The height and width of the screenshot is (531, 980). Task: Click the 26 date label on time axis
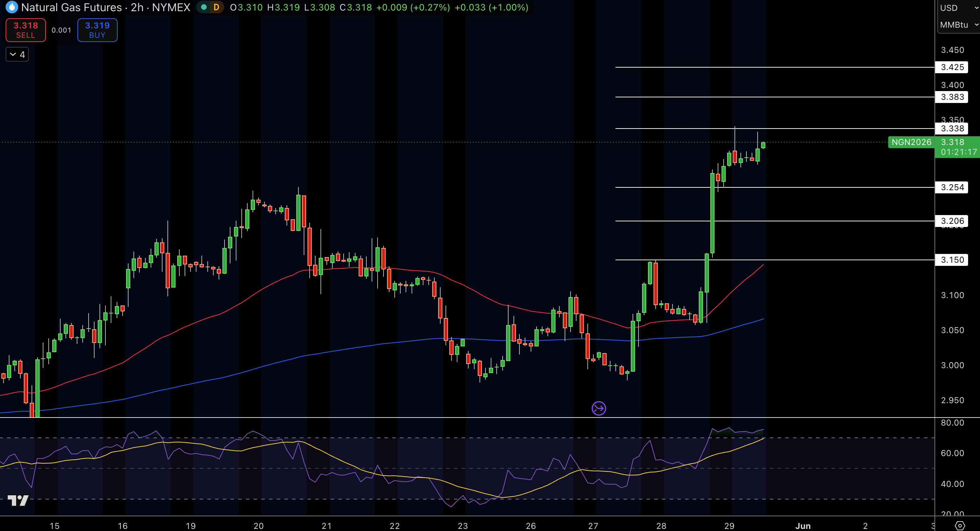[x=531, y=526]
